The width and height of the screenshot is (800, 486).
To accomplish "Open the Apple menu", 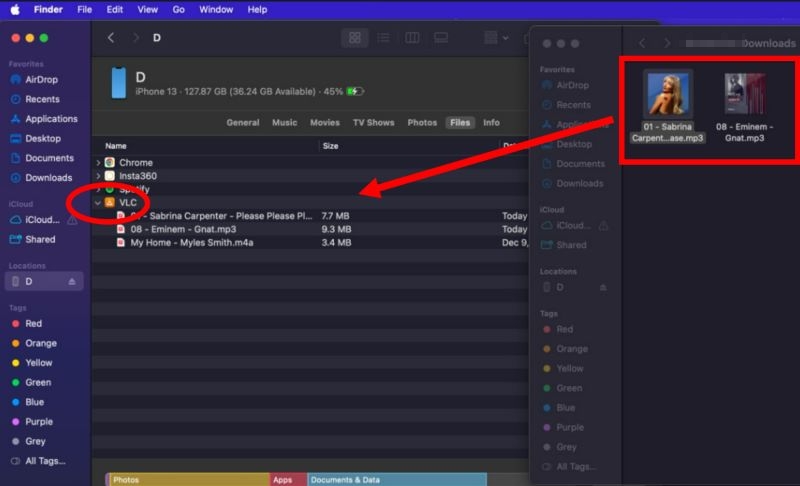I will click(x=15, y=9).
